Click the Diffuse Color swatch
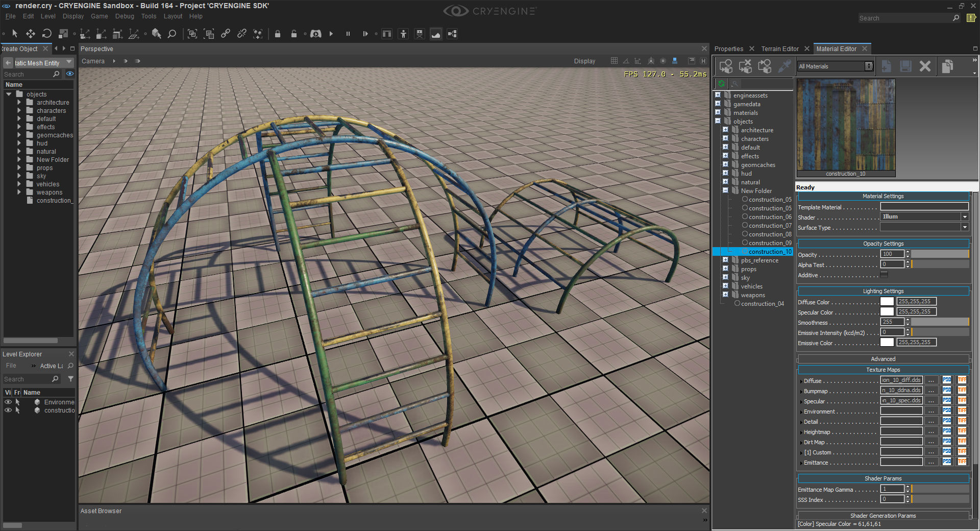The image size is (980, 531). (x=887, y=301)
